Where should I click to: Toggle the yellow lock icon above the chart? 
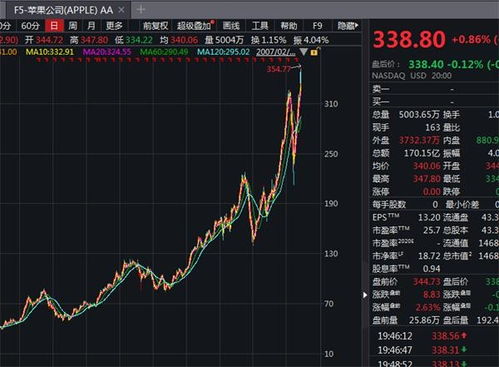pos(314,52)
